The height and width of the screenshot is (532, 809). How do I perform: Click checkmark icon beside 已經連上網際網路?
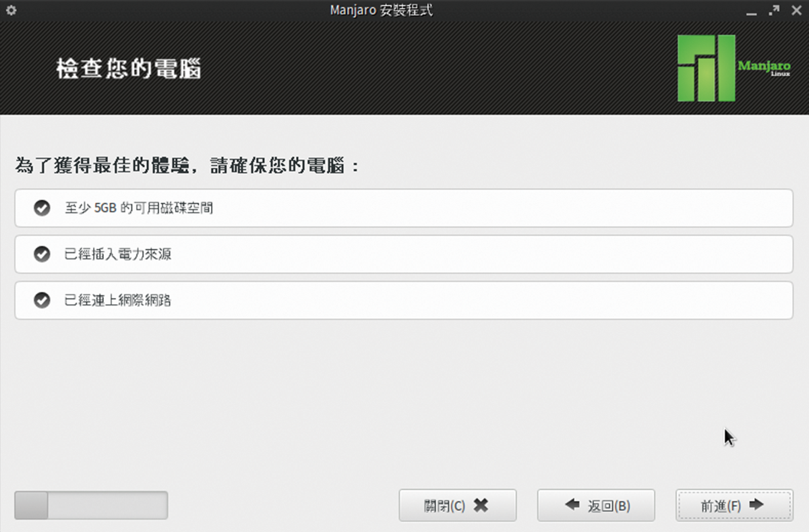[42, 300]
